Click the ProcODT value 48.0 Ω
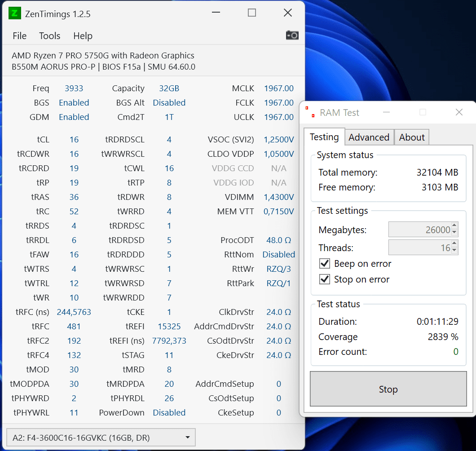476x451 pixels. (279, 240)
